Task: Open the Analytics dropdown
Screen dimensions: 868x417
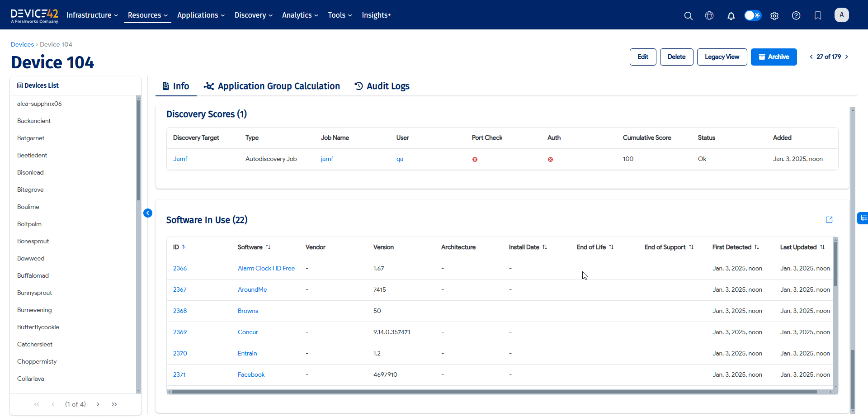Action: pos(300,15)
